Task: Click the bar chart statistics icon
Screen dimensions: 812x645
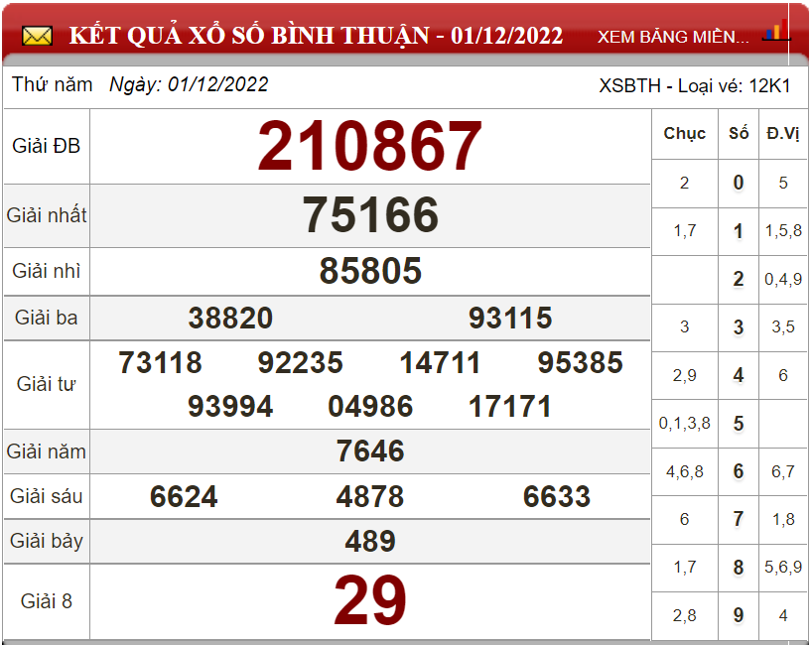Action: click(776, 31)
